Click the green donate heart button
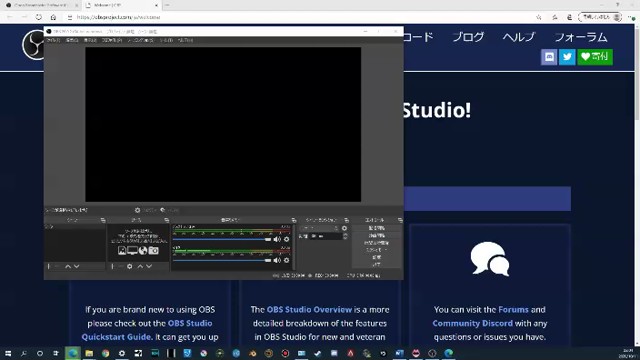 click(x=595, y=57)
